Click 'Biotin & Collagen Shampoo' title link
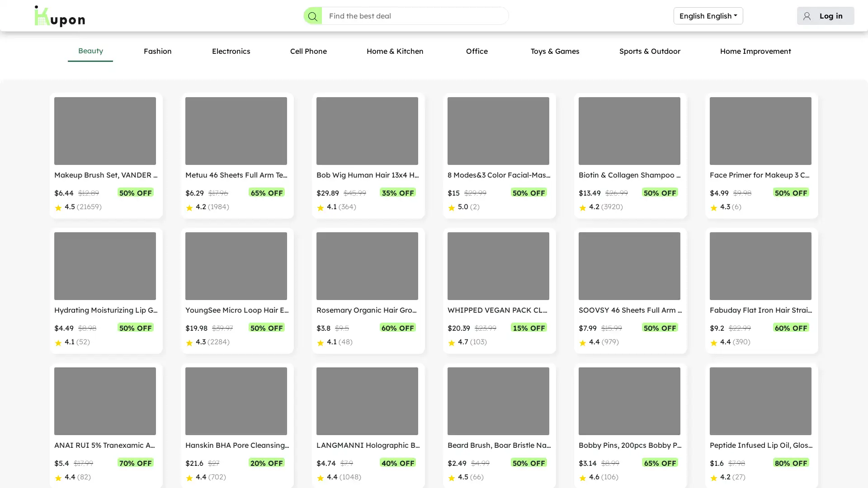Viewport: 868px width, 488px height. click(x=630, y=175)
